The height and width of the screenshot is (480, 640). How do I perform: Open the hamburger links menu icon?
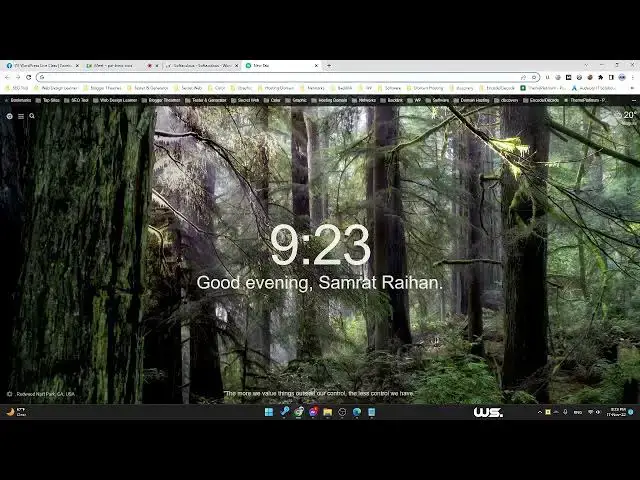click(21, 116)
